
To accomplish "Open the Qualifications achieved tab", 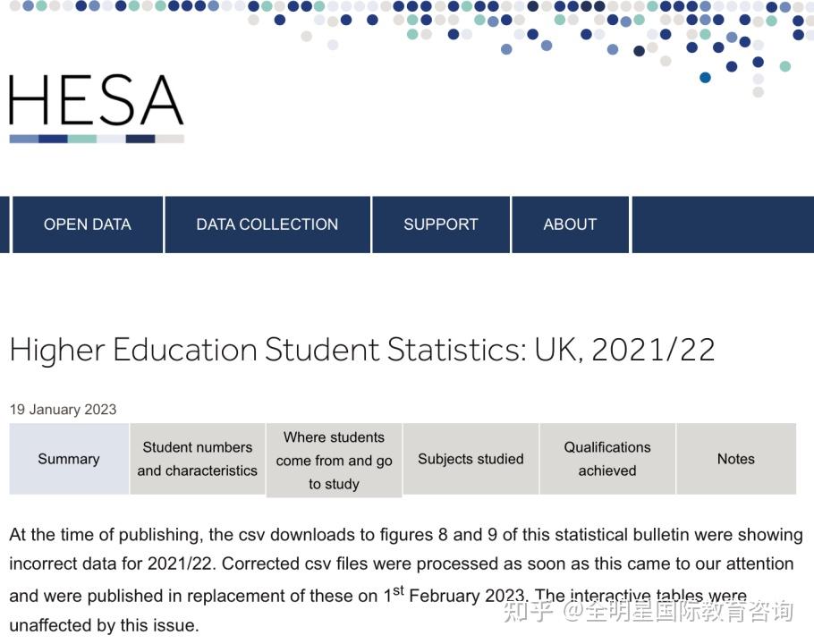I will point(607,459).
